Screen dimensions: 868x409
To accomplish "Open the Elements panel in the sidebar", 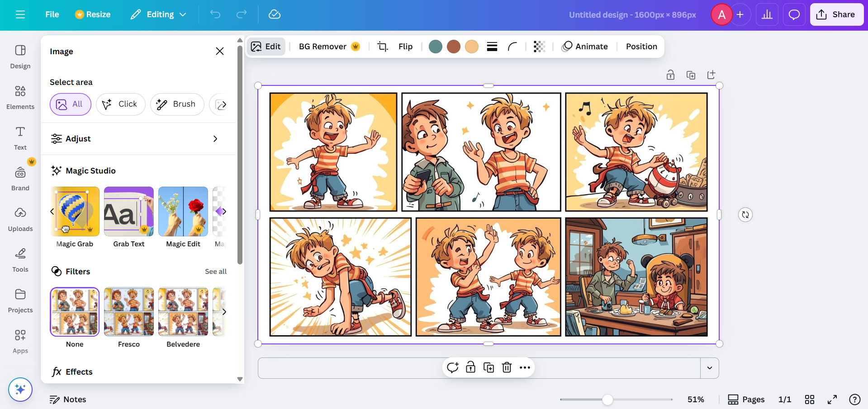I will (20, 96).
